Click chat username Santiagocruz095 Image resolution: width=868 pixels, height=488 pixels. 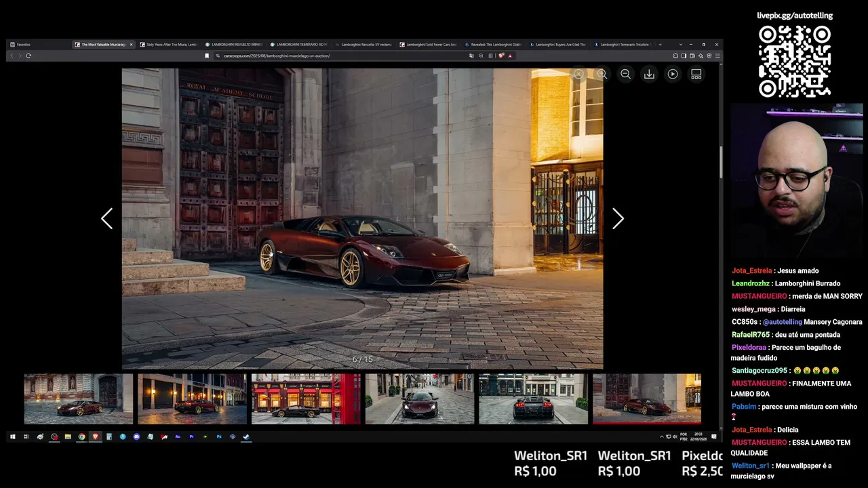pos(759,371)
